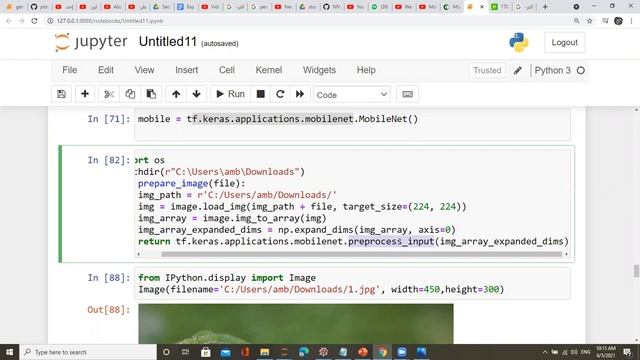Open the File menu

coord(69,70)
